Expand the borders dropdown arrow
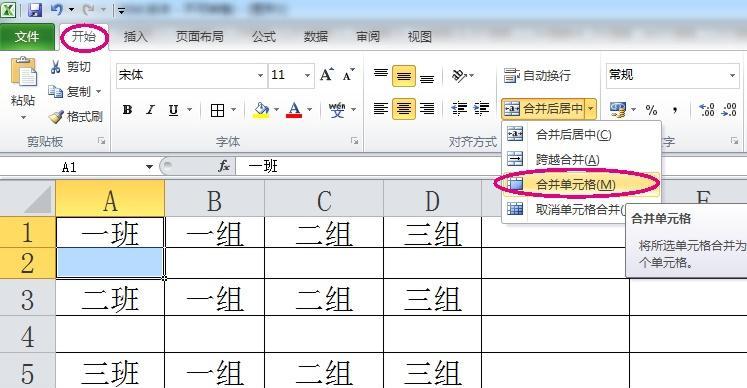 [233, 110]
